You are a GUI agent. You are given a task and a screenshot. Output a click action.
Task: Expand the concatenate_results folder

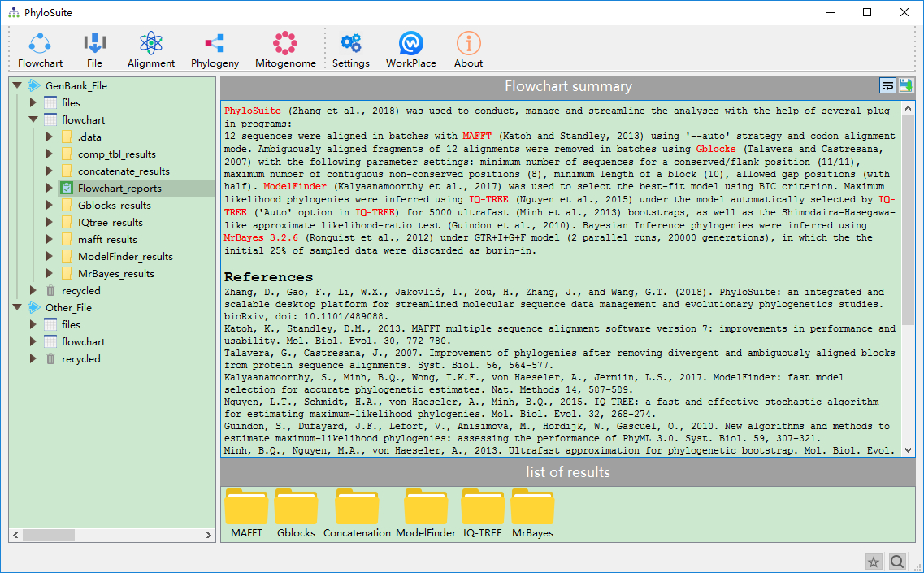coord(50,171)
